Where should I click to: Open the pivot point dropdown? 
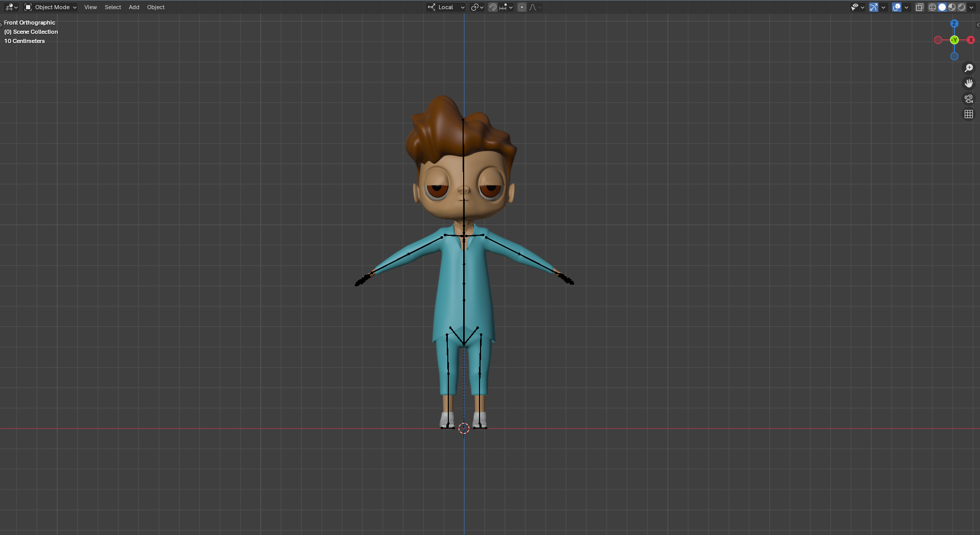477,7
